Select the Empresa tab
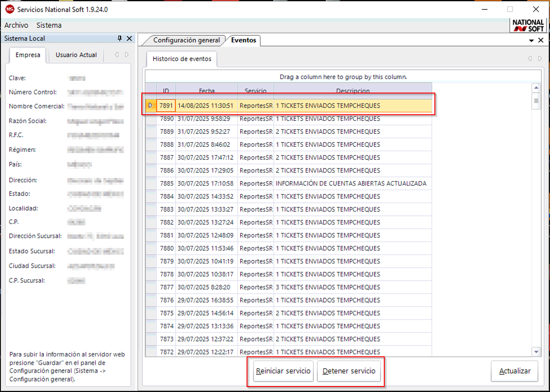550x392 pixels. pos(28,55)
